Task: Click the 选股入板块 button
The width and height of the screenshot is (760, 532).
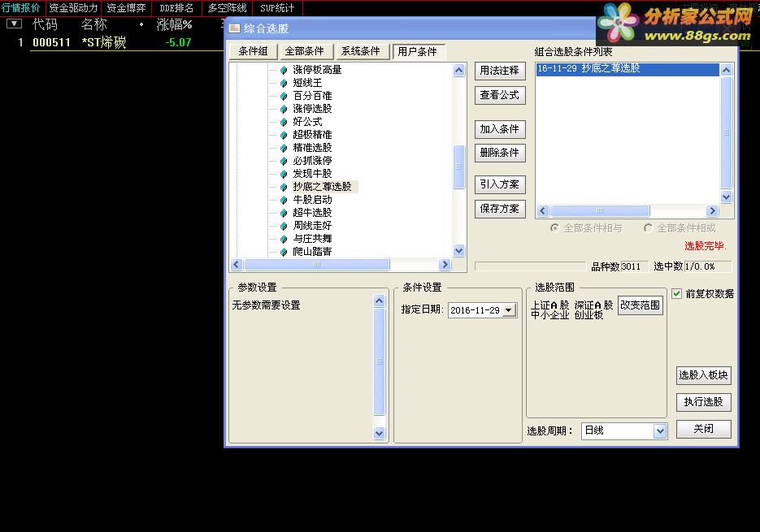Action: [703, 375]
